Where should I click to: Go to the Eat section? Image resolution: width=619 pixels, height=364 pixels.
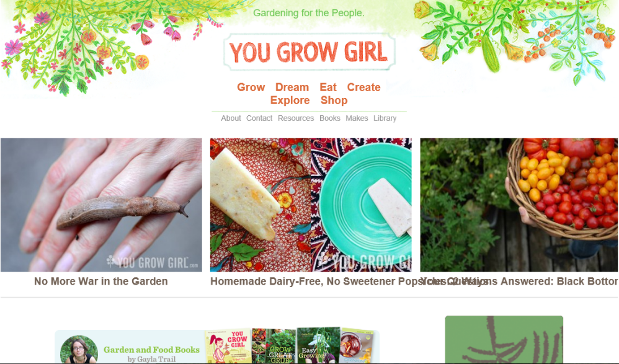(328, 87)
